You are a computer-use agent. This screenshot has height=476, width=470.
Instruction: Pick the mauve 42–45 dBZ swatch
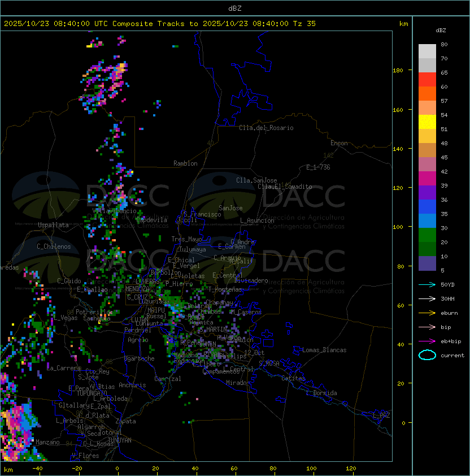(427, 165)
